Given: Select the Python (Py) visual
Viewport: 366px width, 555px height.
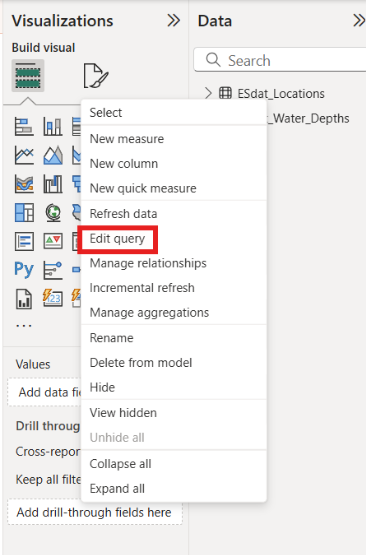Looking at the screenshot, I should click(x=24, y=270).
